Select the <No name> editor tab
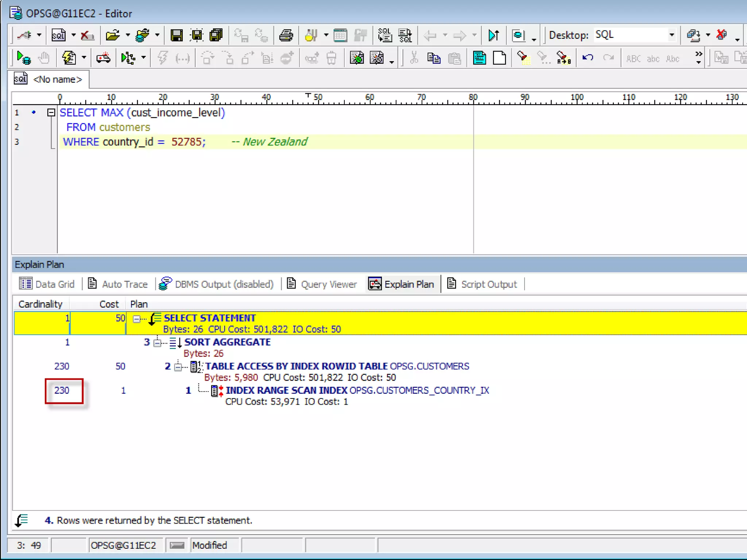The width and height of the screenshot is (747, 560). click(x=51, y=79)
